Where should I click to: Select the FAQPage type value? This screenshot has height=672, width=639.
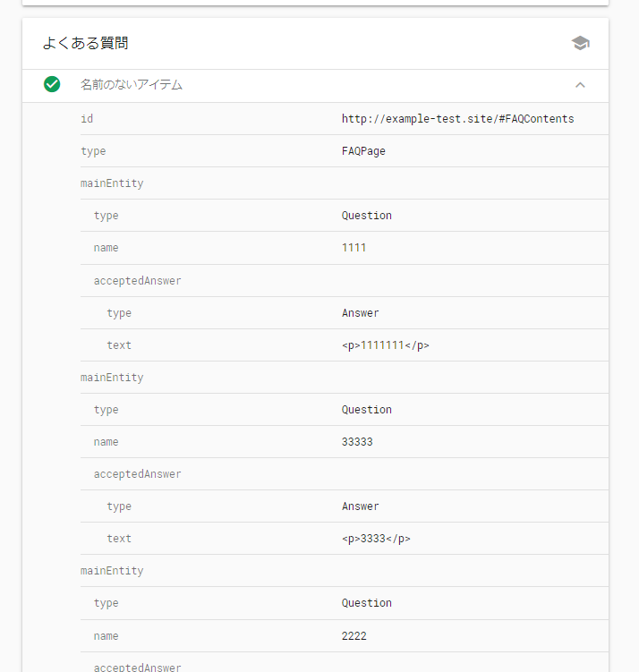[x=363, y=151]
